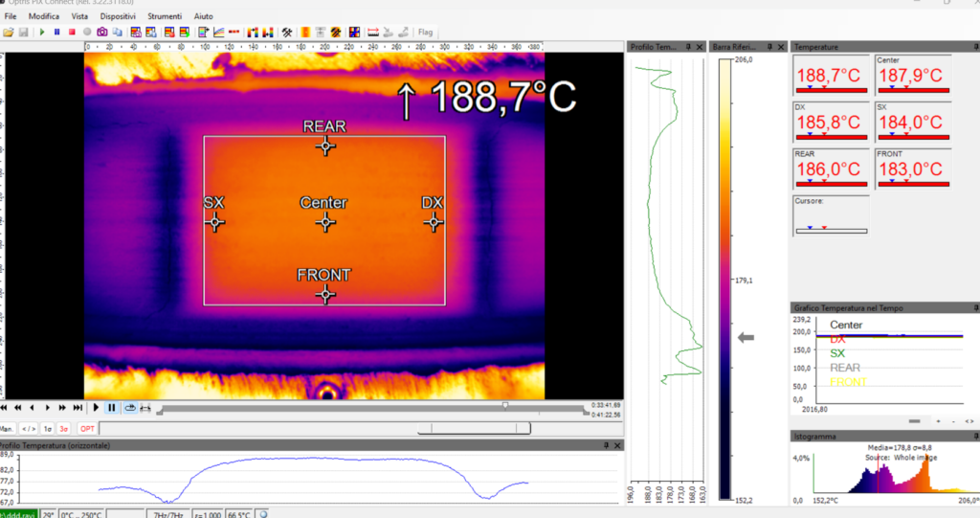Click the reference color bar palette
This screenshot has height=518, width=980.
[725, 279]
